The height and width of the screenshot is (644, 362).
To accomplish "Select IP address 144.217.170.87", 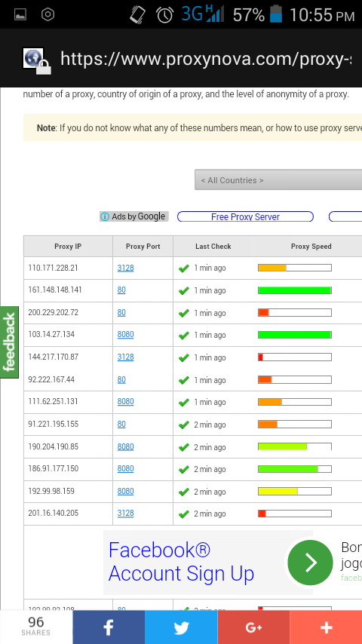I will (x=53, y=357).
